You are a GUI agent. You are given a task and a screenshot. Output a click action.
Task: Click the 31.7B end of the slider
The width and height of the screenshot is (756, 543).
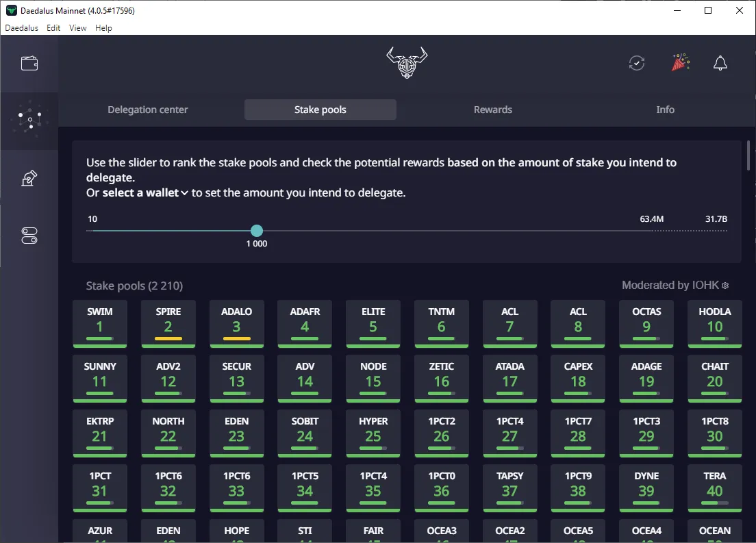click(726, 231)
